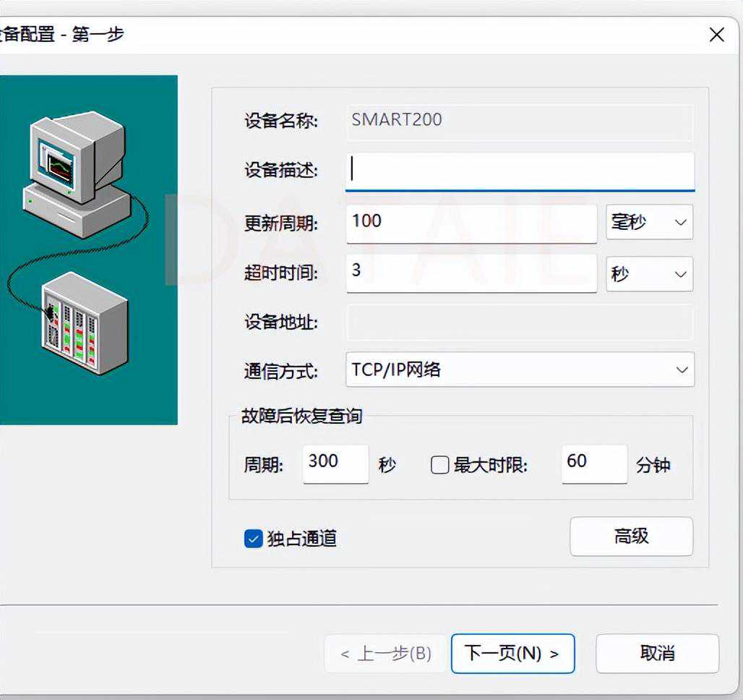Enable the 最大时限 checkbox
The height and width of the screenshot is (700, 743).
tap(439, 465)
